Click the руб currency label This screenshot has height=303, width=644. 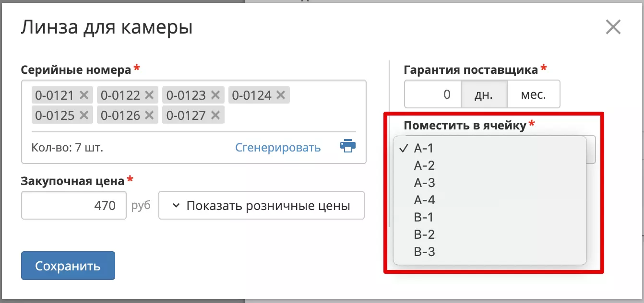click(x=141, y=206)
